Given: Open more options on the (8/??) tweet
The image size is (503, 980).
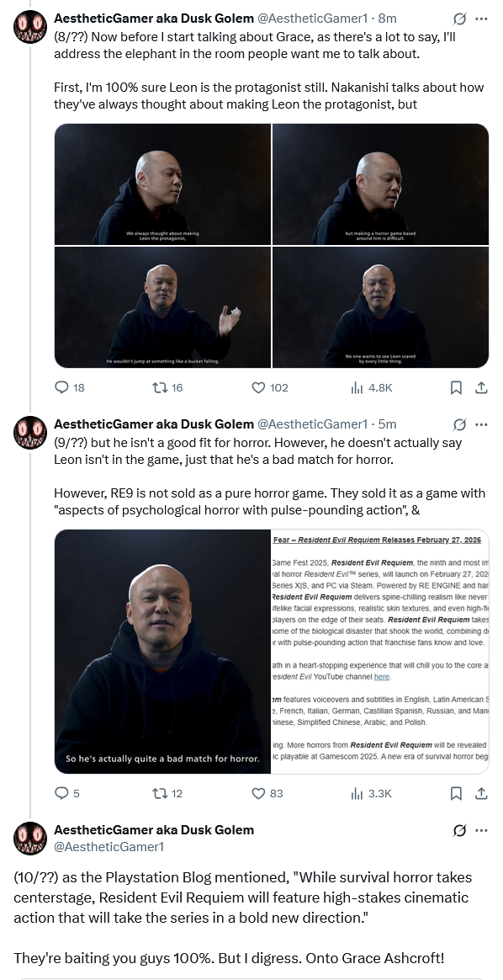Looking at the screenshot, I should point(481,19).
